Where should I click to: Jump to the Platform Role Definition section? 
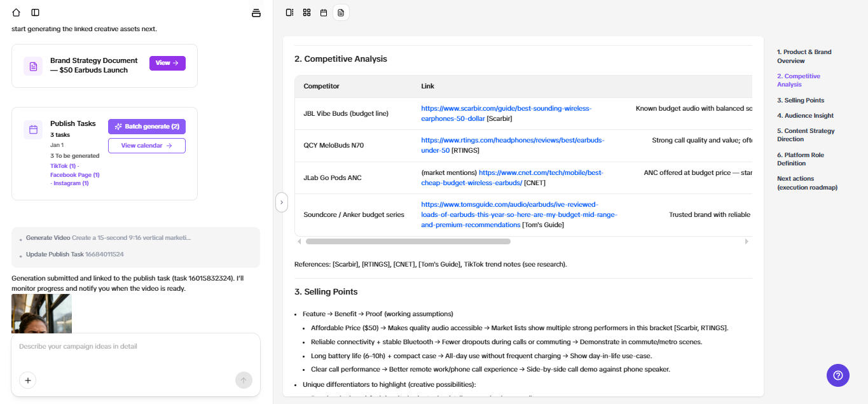coord(801,158)
